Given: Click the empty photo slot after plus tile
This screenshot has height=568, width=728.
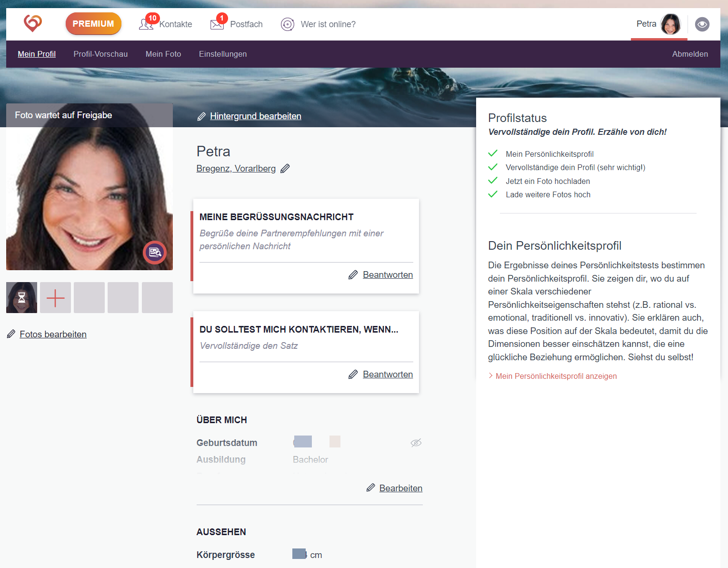Looking at the screenshot, I should (89, 297).
